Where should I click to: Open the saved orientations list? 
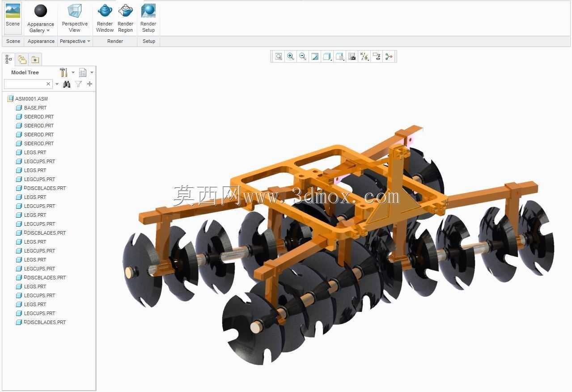click(x=340, y=56)
